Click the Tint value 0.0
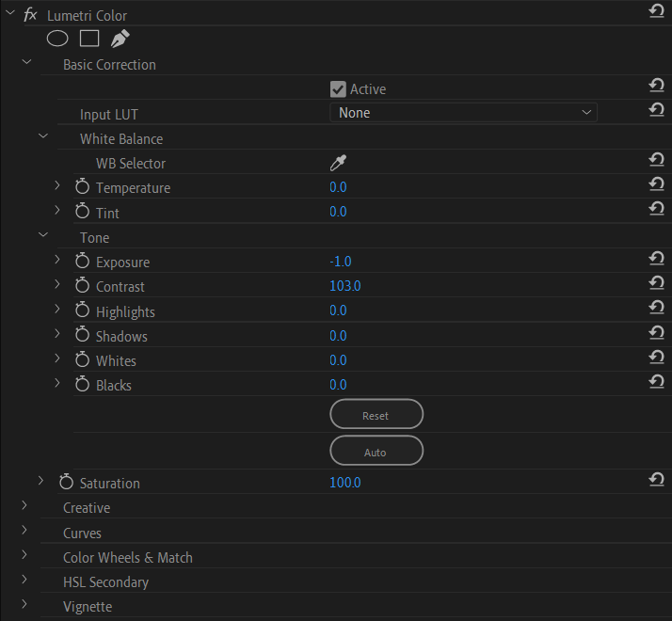672x621 pixels. pyautogui.click(x=338, y=212)
